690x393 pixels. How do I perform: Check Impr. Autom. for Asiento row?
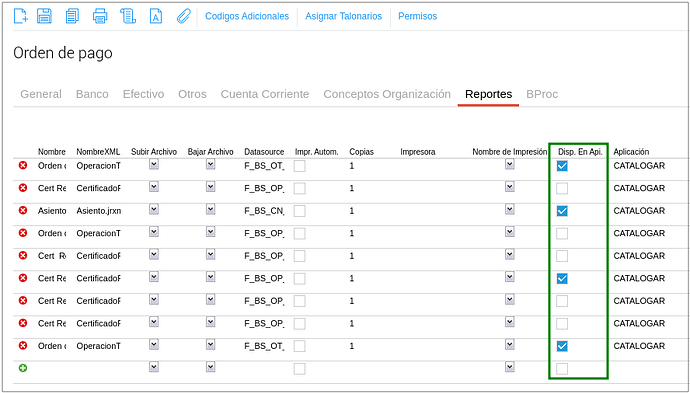click(300, 211)
